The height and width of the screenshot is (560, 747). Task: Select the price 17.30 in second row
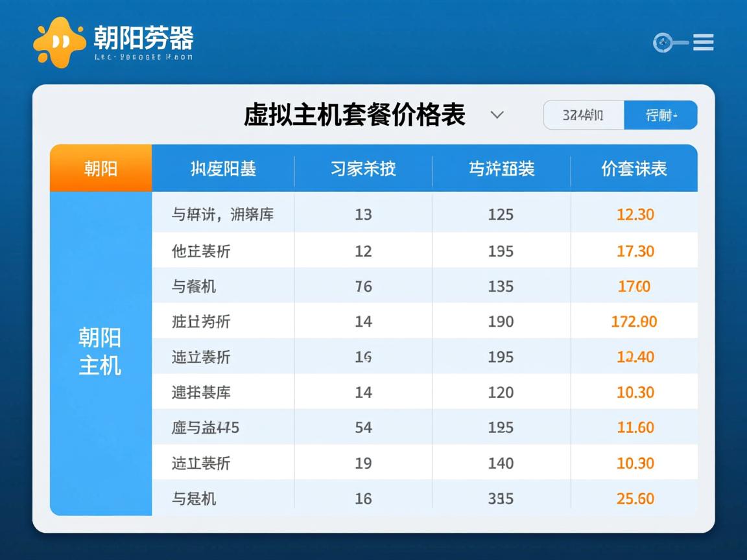pos(635,251)
